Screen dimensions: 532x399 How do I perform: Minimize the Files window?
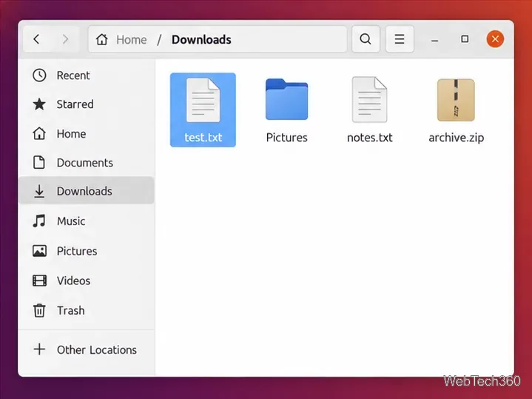(434, 40)
